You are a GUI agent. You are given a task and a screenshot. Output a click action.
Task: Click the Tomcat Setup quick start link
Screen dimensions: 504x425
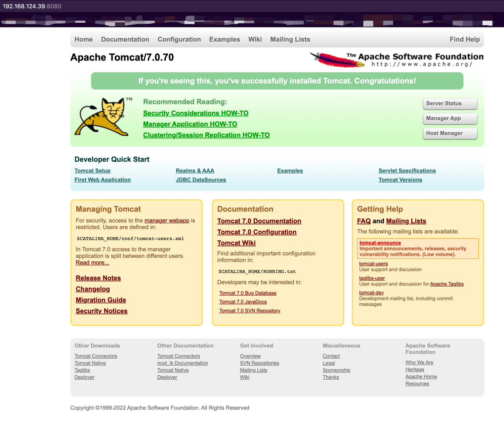click(92, 171)
